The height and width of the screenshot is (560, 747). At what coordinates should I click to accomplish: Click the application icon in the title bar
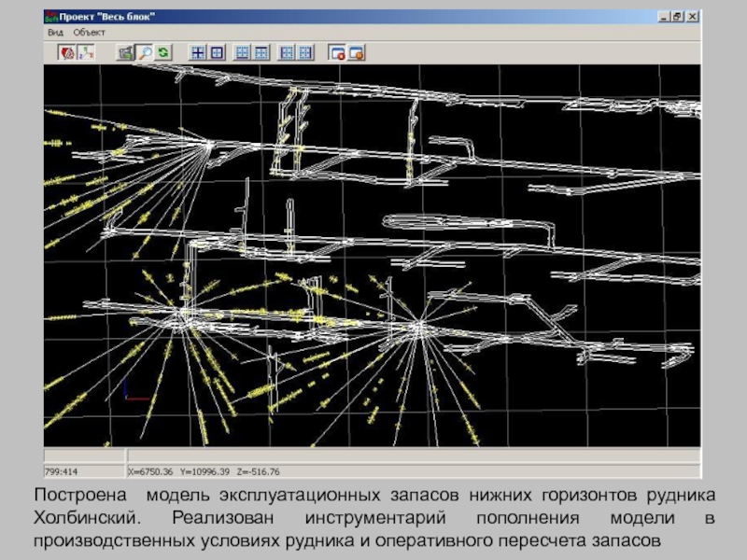tap(51, 17)
